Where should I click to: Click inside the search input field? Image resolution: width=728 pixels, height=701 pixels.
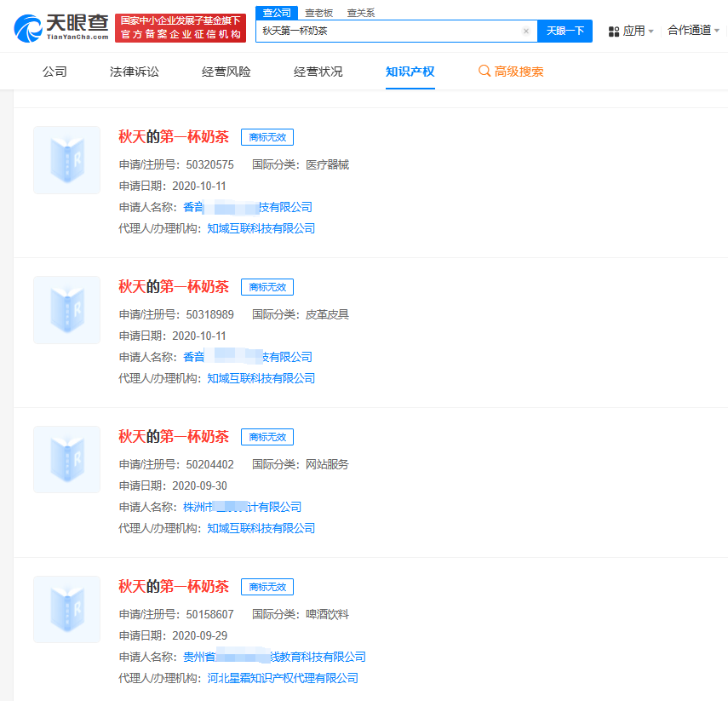(383, 31)
